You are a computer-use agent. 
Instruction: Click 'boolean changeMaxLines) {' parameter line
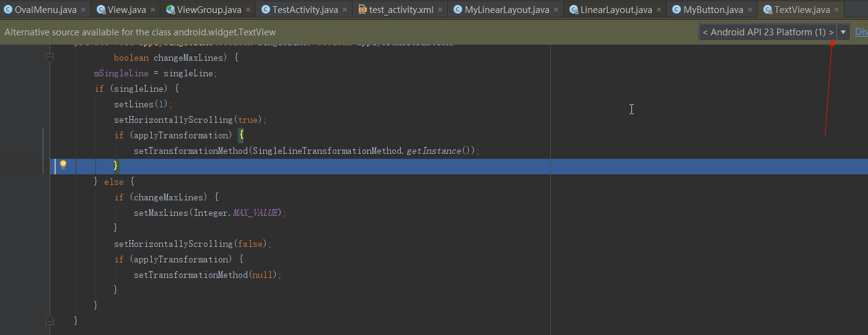pos(176,58)
